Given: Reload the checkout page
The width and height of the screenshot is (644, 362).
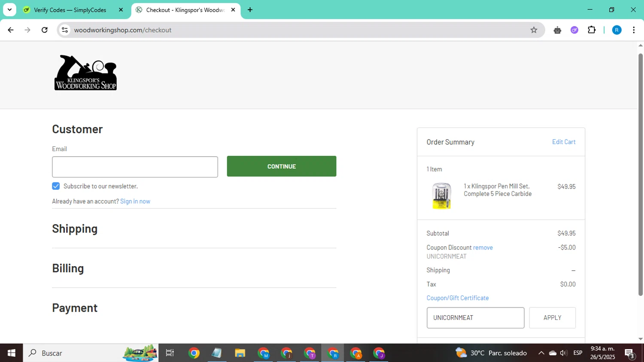Looking at the screenshot, I should (45, 30).
